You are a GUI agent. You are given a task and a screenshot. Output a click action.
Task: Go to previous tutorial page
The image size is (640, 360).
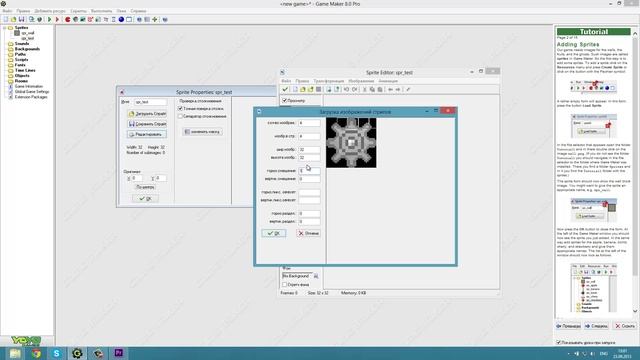tap(568, 326)
